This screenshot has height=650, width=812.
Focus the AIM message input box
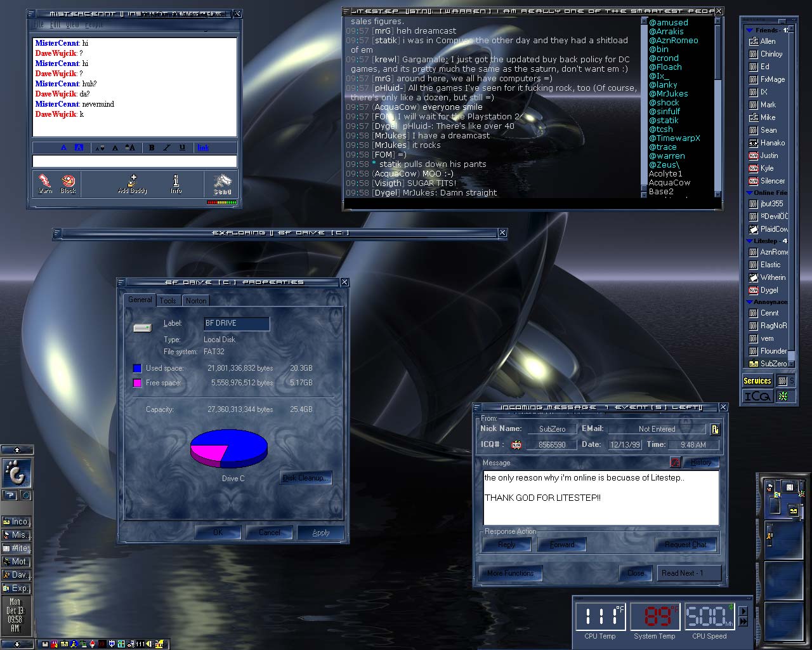tap(134, 161)
